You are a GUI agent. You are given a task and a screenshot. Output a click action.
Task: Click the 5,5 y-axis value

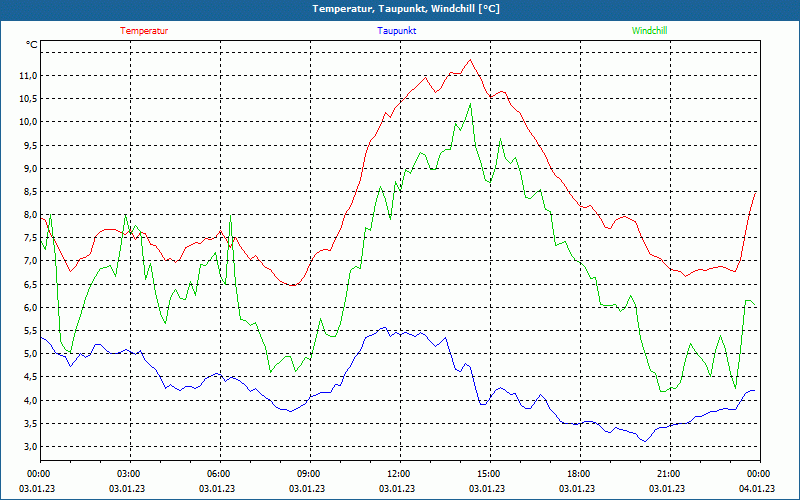point(30,331)
